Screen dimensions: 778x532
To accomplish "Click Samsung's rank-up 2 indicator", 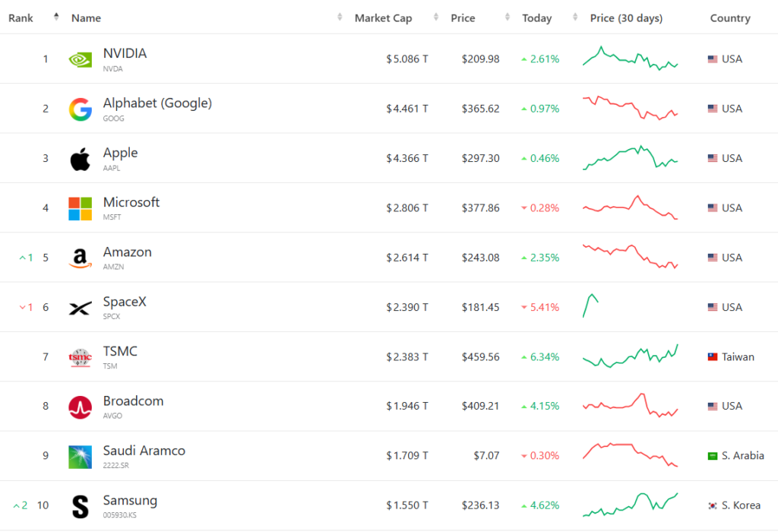I will tap(21, 505).
